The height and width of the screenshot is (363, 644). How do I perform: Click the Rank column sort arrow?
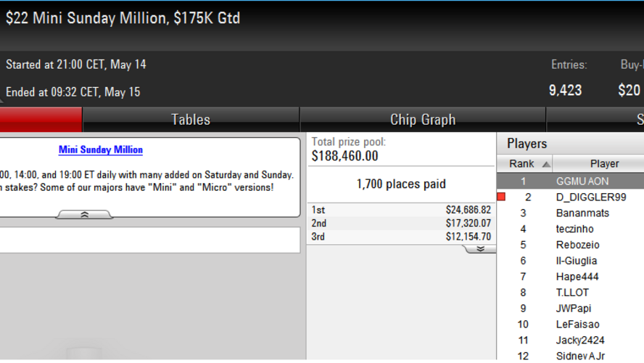(545, 164)
